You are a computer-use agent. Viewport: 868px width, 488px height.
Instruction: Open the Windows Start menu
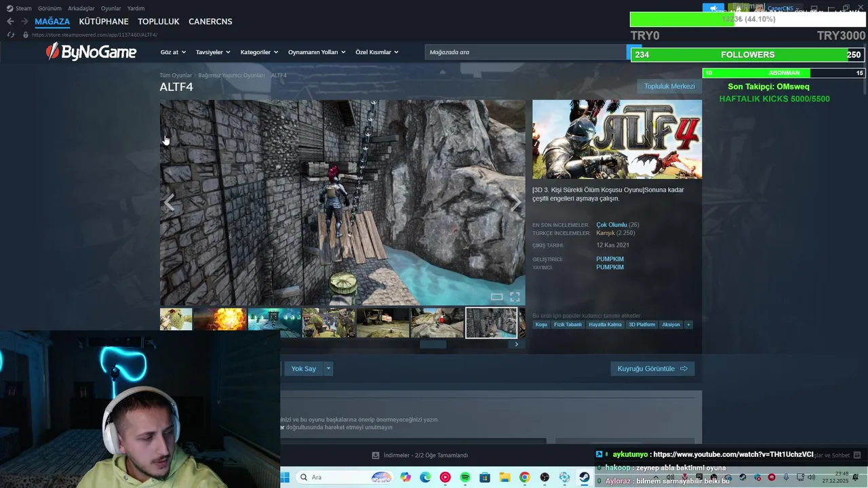tap(285, 477)
